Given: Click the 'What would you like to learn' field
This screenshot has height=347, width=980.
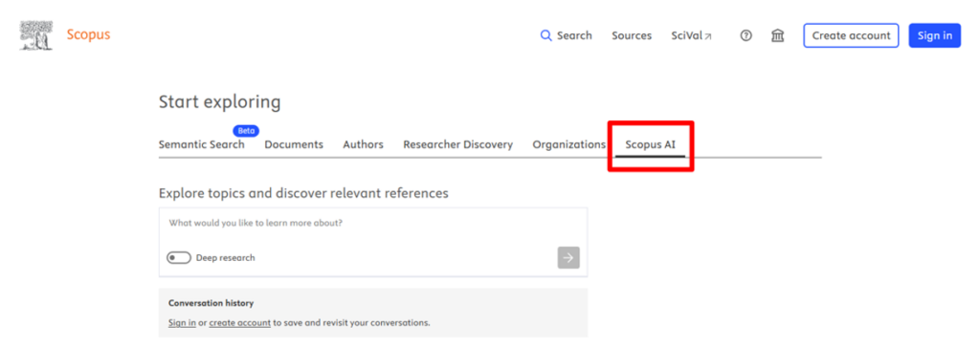Looking at the screenshot, I should coord(373,224).
